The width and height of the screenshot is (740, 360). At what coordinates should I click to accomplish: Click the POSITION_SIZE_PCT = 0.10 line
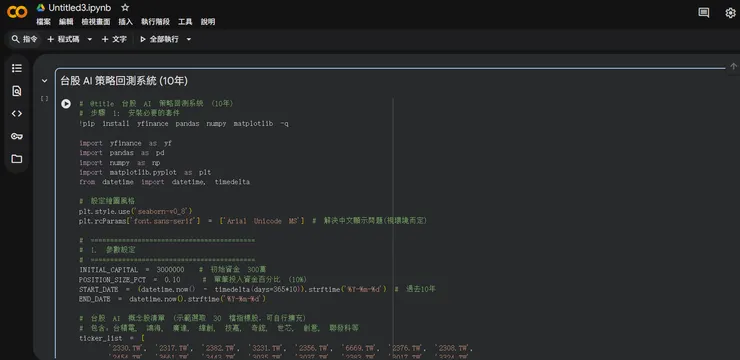click(x=193, y=279)
